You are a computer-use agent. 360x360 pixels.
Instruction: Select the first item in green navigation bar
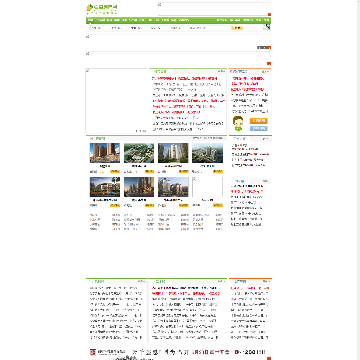90,20
